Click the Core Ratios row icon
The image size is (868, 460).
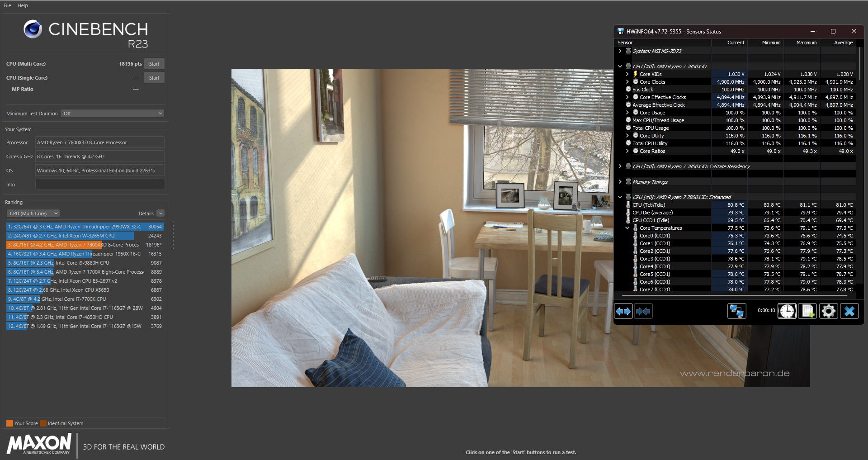pyautogui.click(x=635, y=151)
